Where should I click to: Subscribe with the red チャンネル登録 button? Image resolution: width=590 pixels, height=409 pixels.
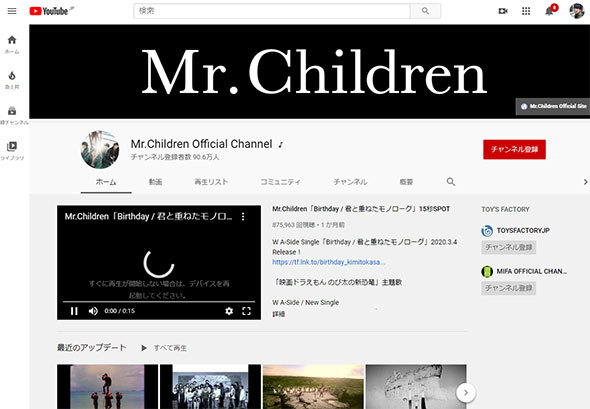514,149
